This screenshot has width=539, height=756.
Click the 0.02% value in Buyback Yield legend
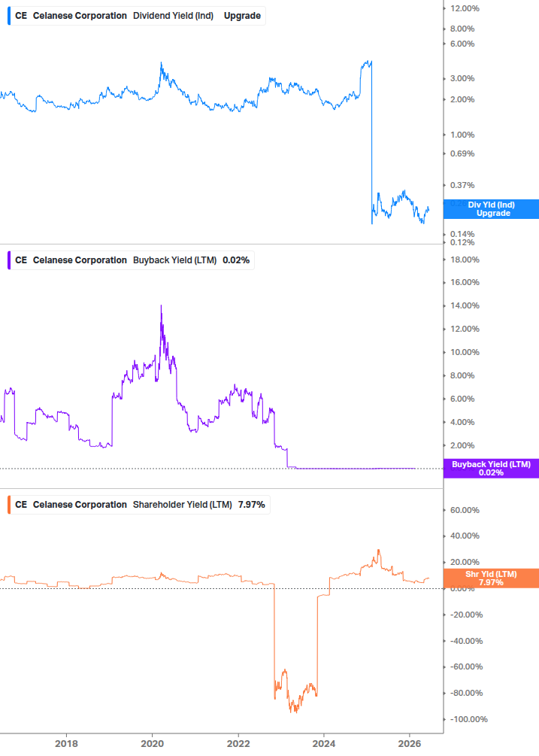pos(236,260)
